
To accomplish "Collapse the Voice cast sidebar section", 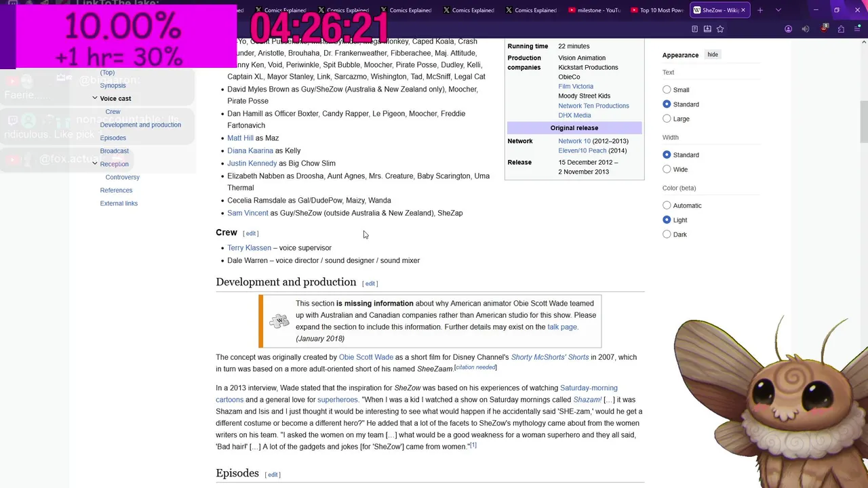I will pos(95,98).
